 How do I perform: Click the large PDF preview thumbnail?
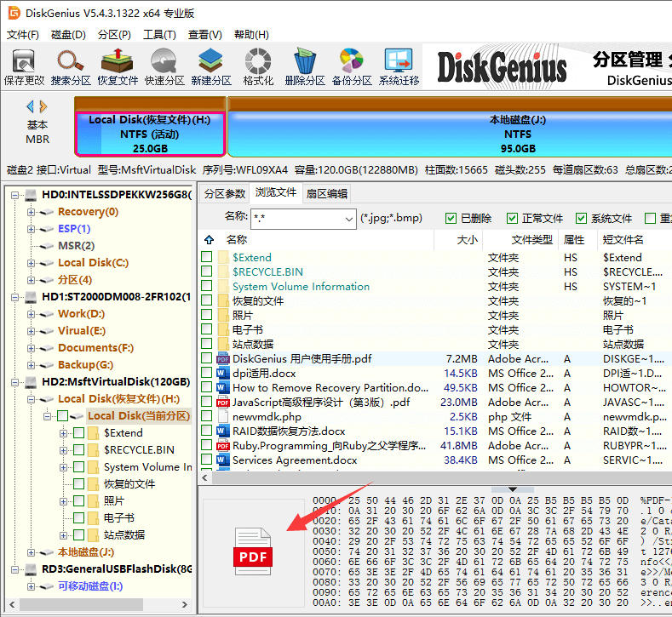pyautogui.click(x=253, y=551)
